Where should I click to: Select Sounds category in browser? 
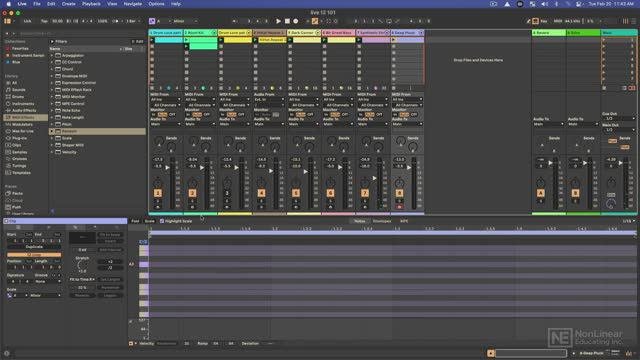pos(18,90)
